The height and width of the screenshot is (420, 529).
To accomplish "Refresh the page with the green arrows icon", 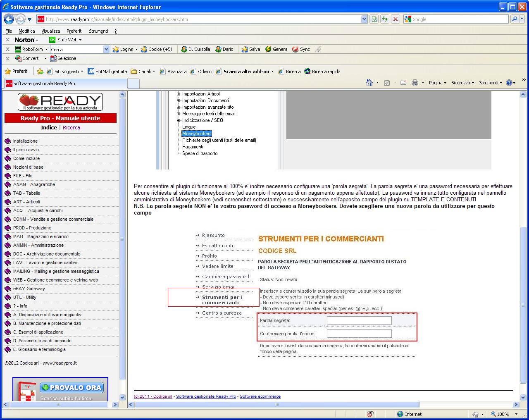I will [385, 19].
